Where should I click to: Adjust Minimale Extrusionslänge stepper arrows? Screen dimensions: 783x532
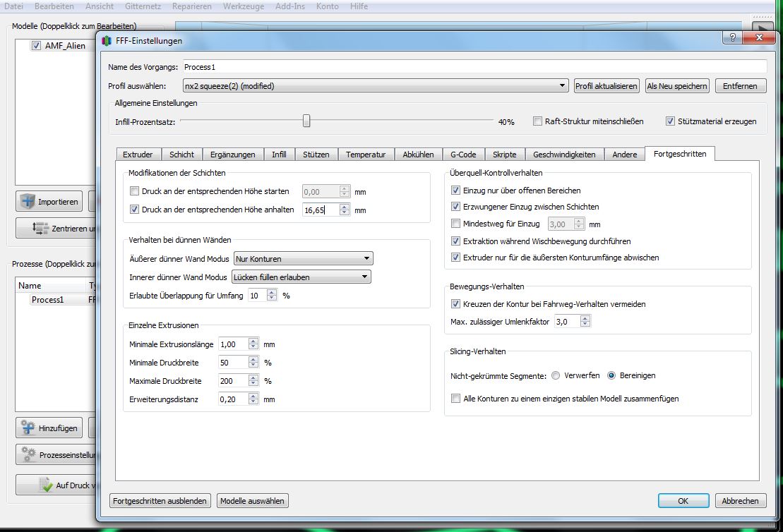pos(253,344)
